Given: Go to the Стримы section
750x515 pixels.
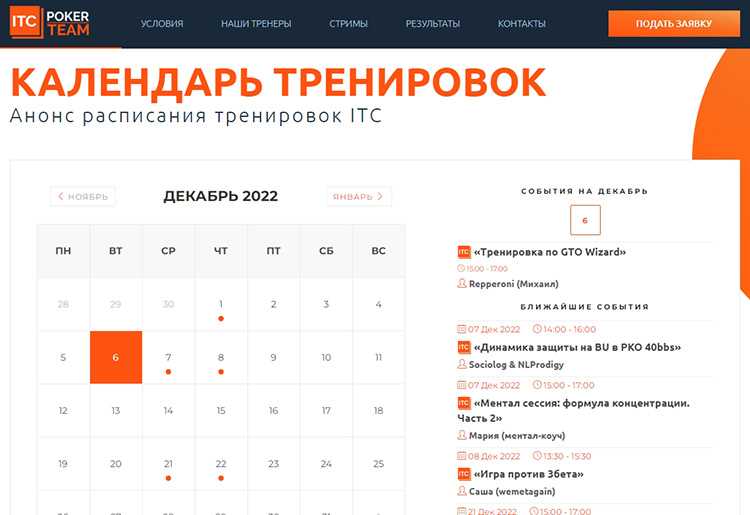Looking at the screenshot, I should pyautogui.click(x=348, y=23).
